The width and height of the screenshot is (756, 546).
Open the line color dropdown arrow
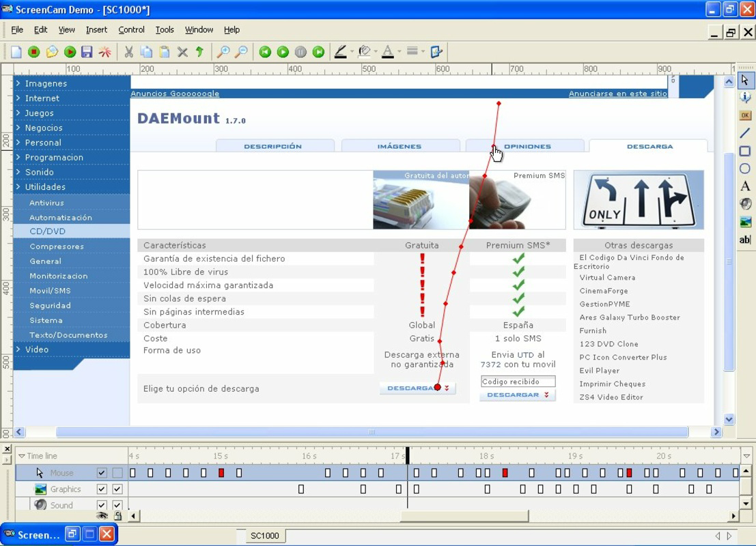coord(352,52)
